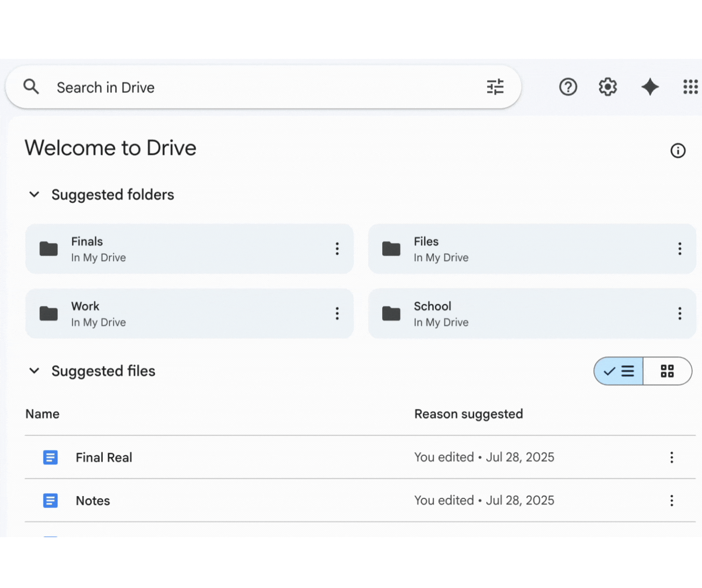Select the Notes file name
This screenshot has width=702, height=588.
(93, 501)
